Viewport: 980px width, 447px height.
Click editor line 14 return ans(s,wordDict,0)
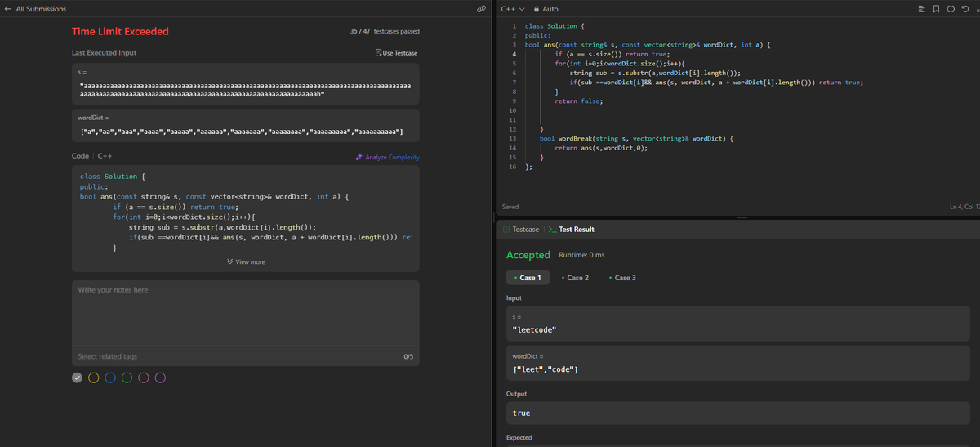(601, 148)
